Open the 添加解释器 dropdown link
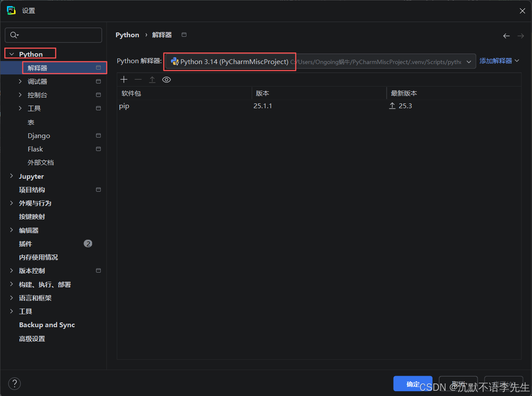 click(499, 61)
